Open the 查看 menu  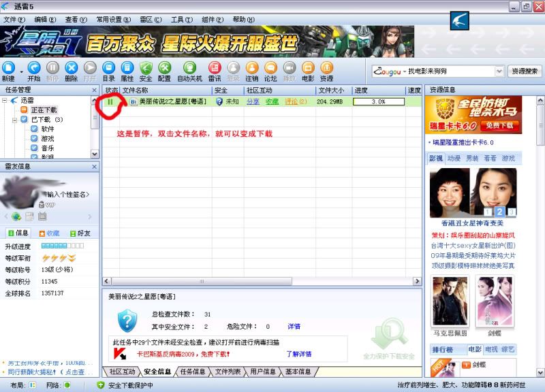click(76, 20)
